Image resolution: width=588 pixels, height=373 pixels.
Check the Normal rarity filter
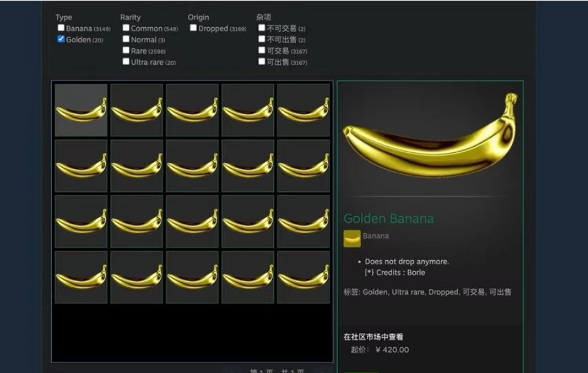coord(126,39)
